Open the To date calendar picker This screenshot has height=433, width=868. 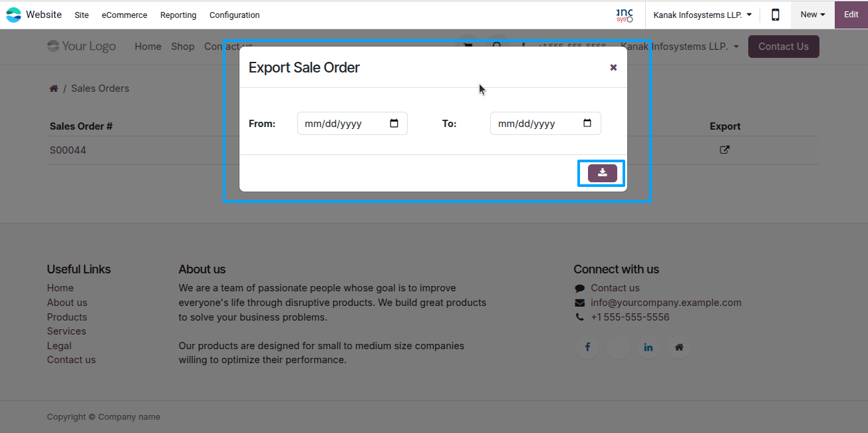tap(587, 123)
